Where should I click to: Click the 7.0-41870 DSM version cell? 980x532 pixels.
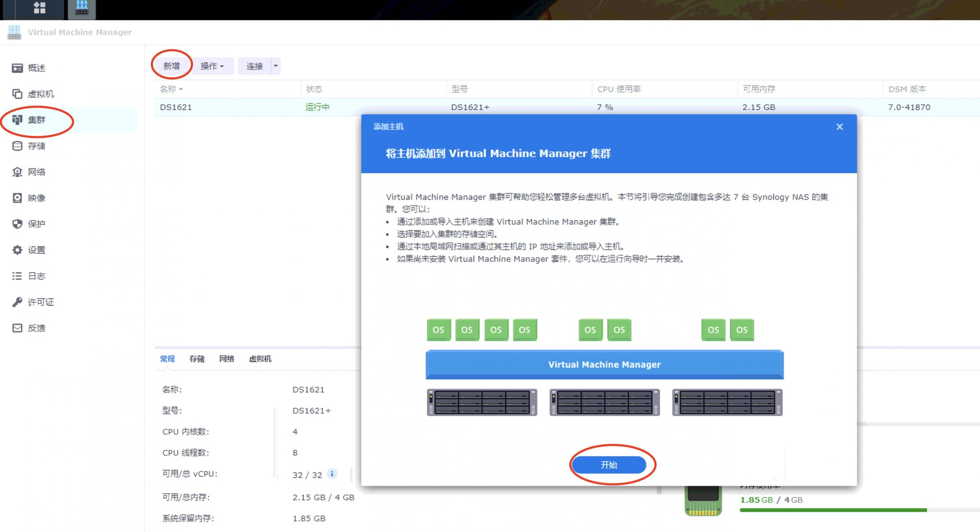click(909, 107)
